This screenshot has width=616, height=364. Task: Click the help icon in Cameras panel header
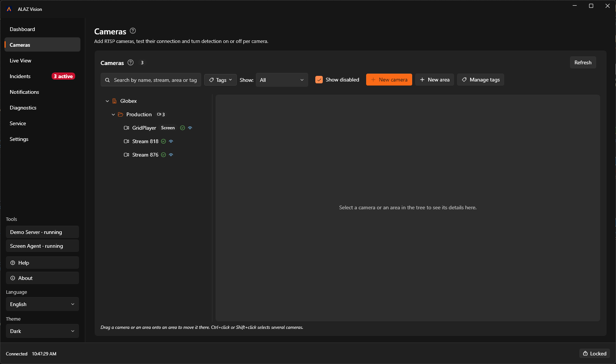pyautogui.click(x=131, y=62)
